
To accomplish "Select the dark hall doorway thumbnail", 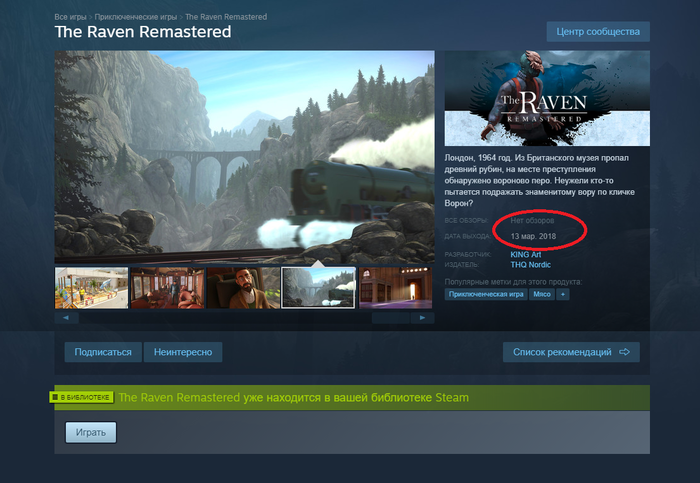I will (x=396, y=288).
